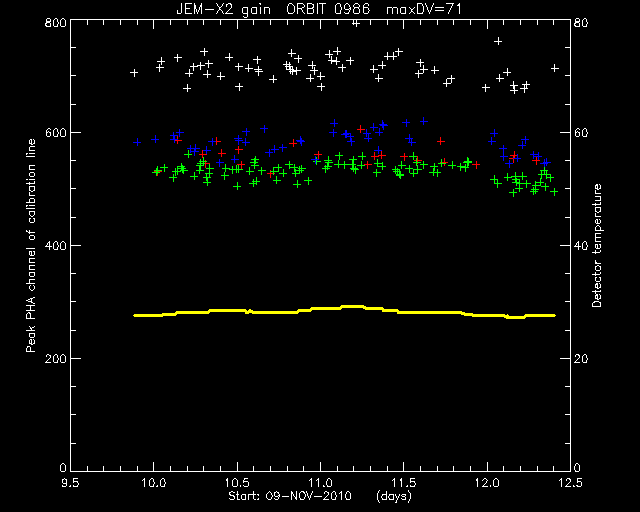This screenshot has height=512, width=640.
Task: Click the 12.5 x-axis tick label
Action: [570, 483]
